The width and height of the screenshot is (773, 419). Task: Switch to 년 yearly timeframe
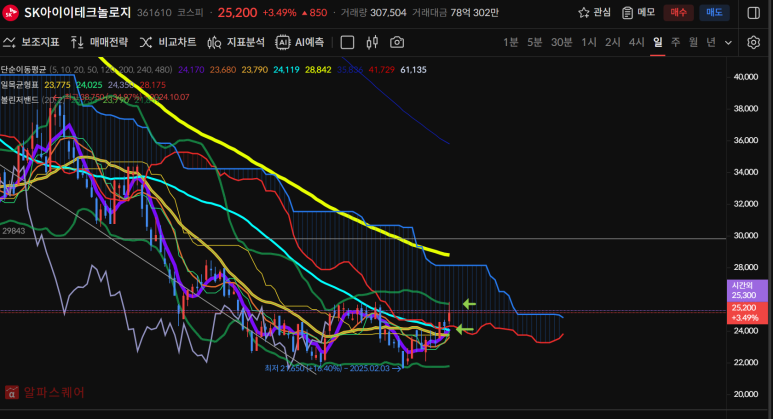711,42
